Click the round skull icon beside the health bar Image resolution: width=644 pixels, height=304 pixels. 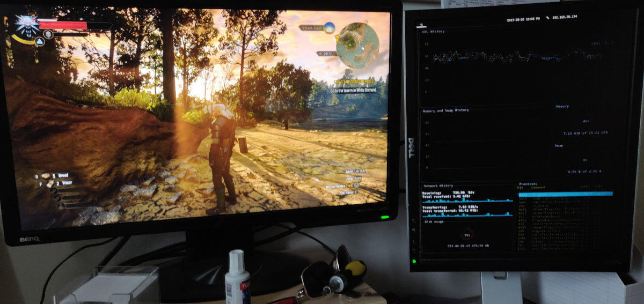(x=48, y=35)
